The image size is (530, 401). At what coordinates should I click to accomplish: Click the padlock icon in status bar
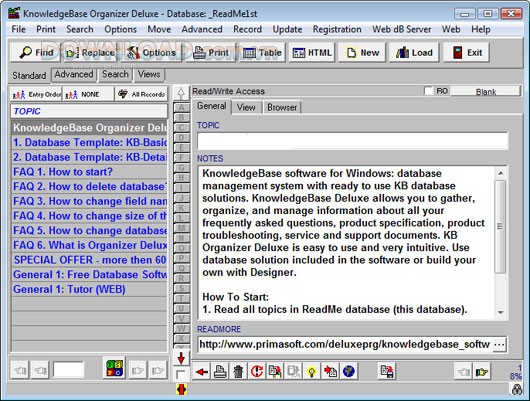pos(517,389)
